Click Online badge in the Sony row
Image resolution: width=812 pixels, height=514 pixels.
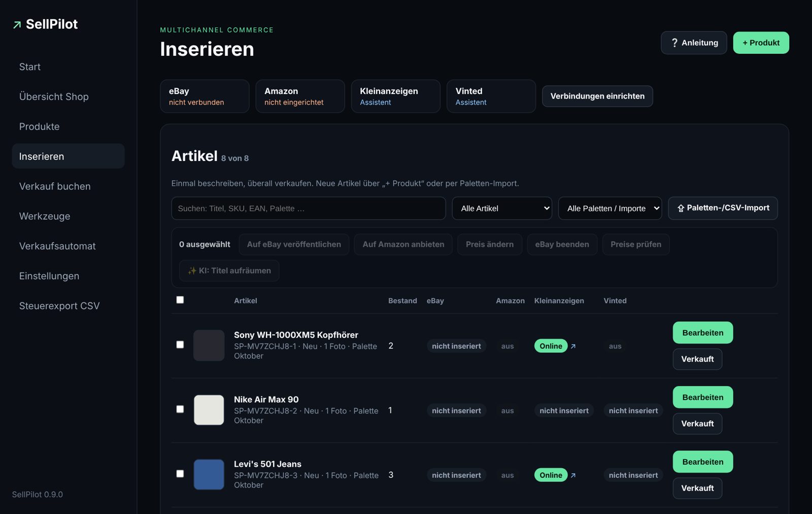click(551, 346)
